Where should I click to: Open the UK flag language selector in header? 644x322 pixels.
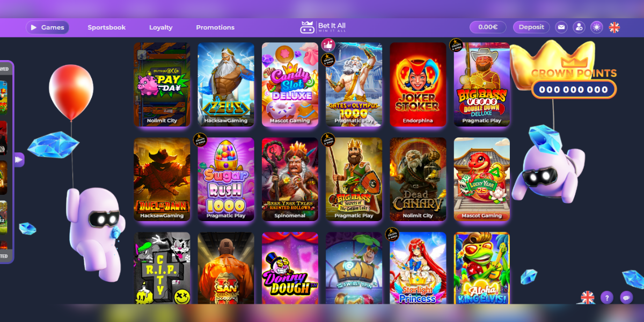click(x=614, y=27)
